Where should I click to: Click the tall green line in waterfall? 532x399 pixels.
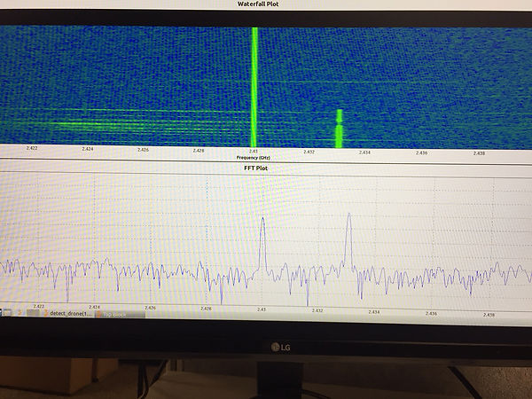click(x=254, y=87)
